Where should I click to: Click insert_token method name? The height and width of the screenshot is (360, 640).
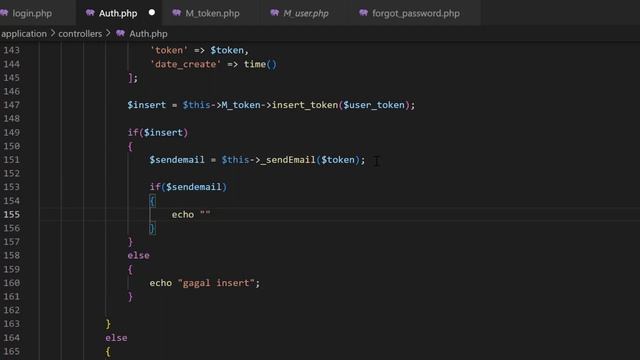305,105
